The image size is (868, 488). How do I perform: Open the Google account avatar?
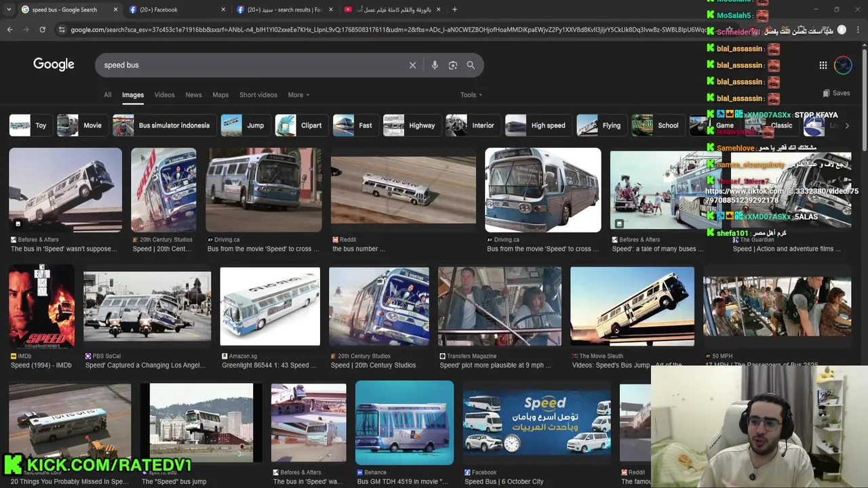point(843,65)
